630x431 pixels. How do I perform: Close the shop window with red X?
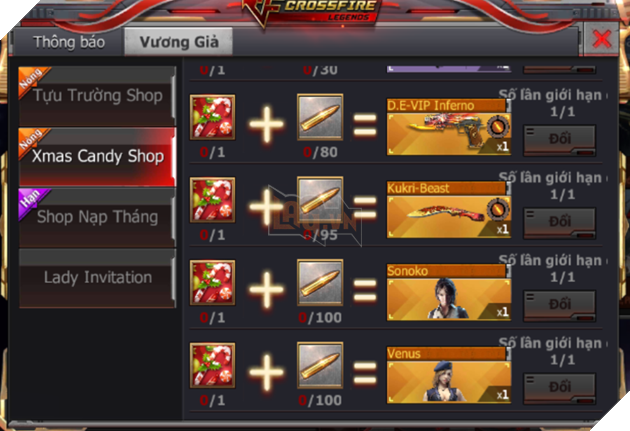tap(601, 39)
